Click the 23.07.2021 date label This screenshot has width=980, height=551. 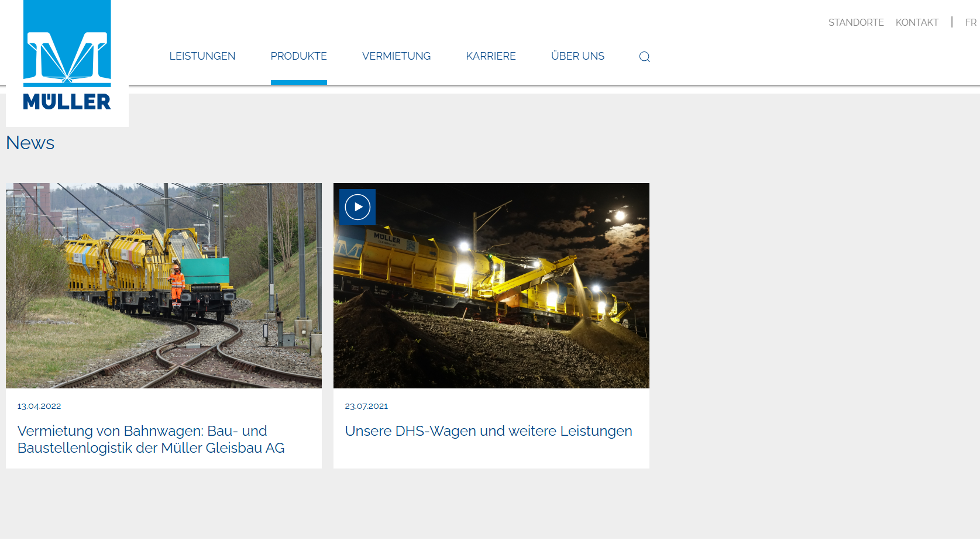tap(366, 406)
